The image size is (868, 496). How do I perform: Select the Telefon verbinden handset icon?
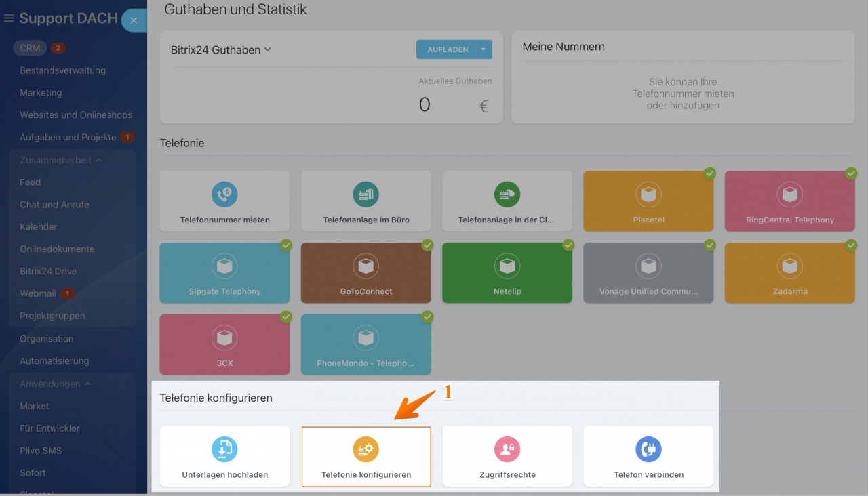tap(648, 449)
